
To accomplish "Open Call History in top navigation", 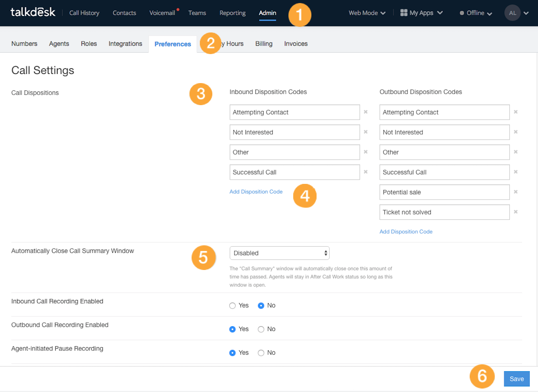I will click(x=84, y=13).
